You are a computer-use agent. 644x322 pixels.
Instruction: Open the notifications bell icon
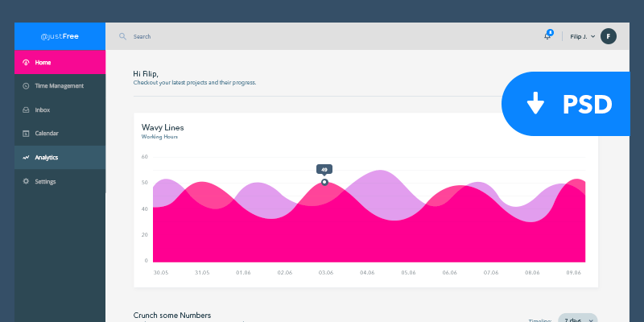pyautogui.click(x=548, y=35)
